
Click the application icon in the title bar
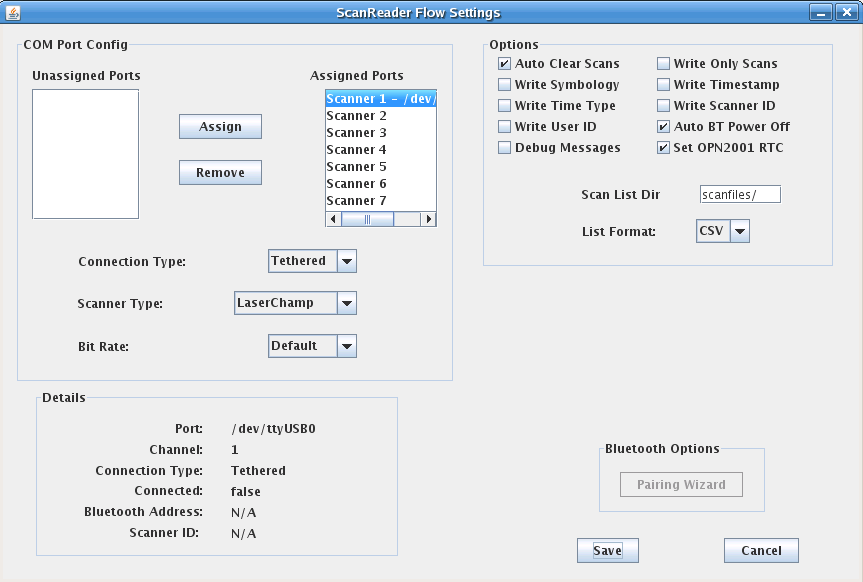pos(12,12)
